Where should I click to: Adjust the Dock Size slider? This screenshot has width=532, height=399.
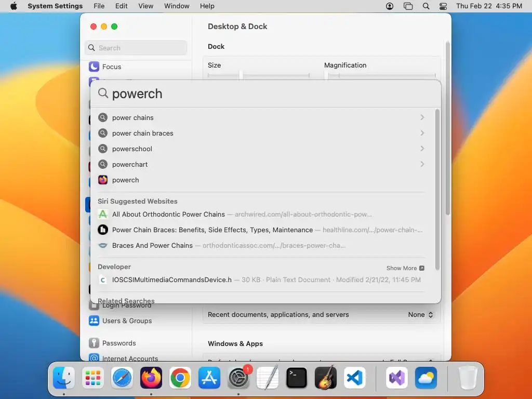pyautogui.click(x=241, y=75)
